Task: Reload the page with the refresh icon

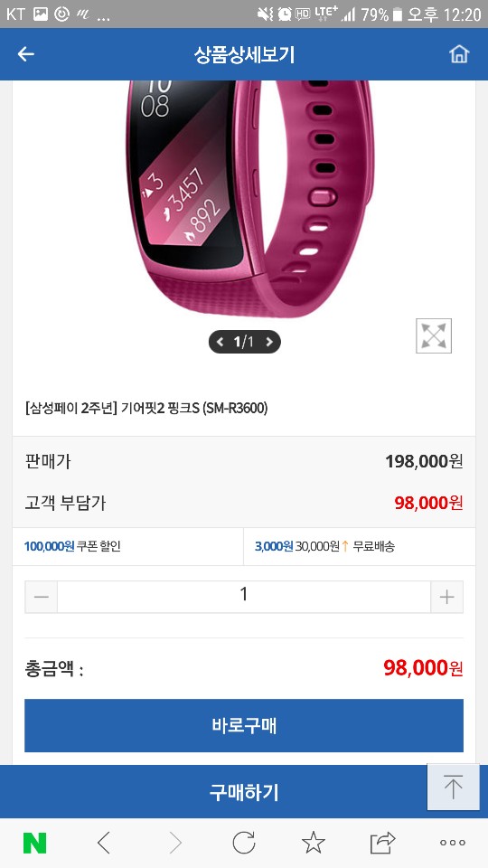Action: click(x=243, y=843)
